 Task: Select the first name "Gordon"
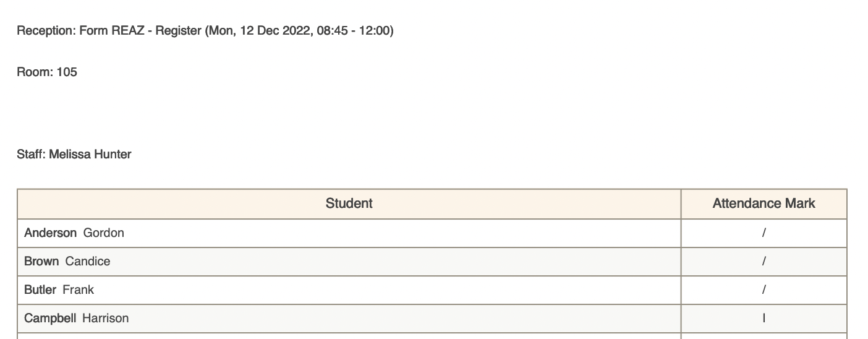[103, 233]
